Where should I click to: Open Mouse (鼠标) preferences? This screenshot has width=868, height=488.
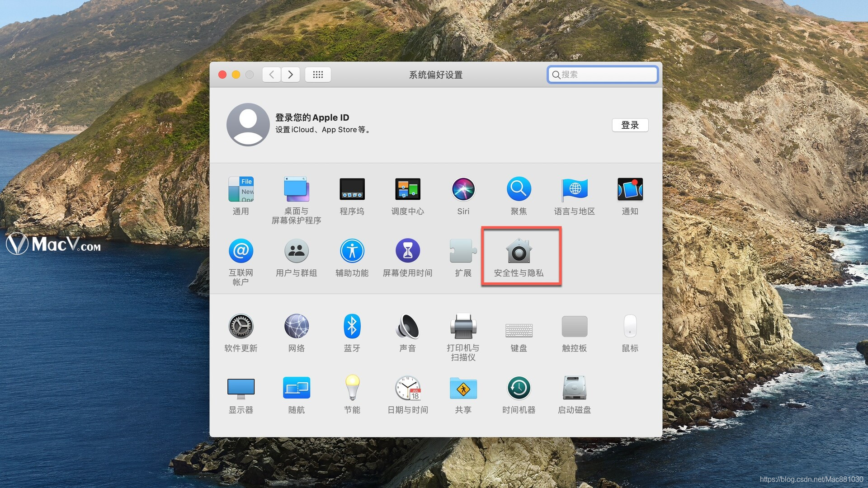coord(630,326)
